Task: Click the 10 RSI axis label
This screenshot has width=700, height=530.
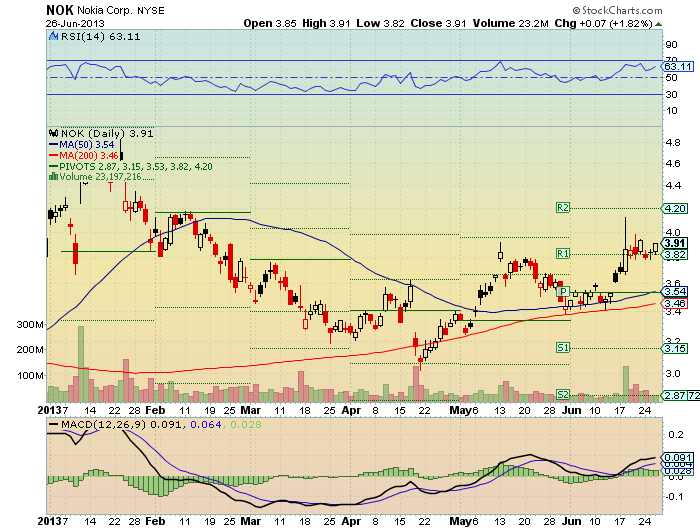Action: (671, 111)
